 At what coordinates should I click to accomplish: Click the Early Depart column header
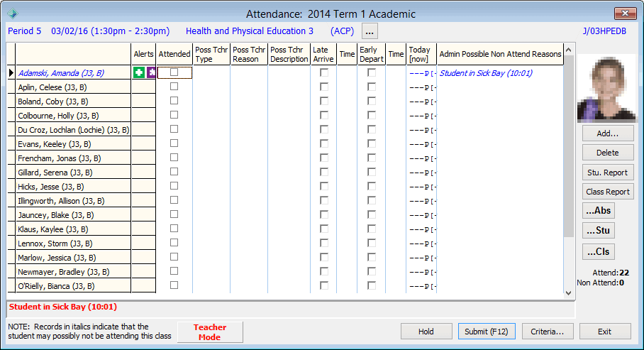click(x=371, y=54)
